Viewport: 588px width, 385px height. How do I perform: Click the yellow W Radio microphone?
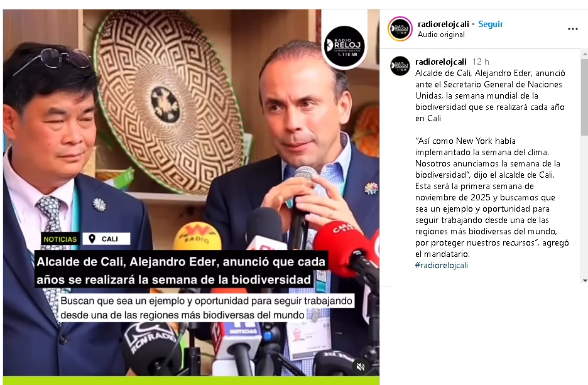point(197,236)
